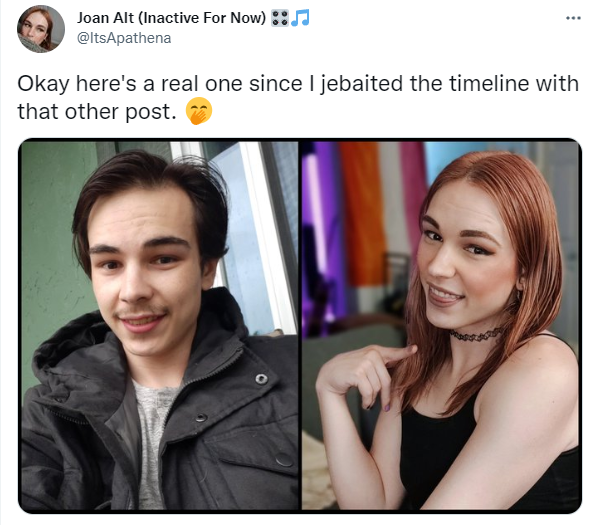This screenshot has height=525, width=593.
Task: Click the blue music notes emoji
Action: (x=300, y=18)
